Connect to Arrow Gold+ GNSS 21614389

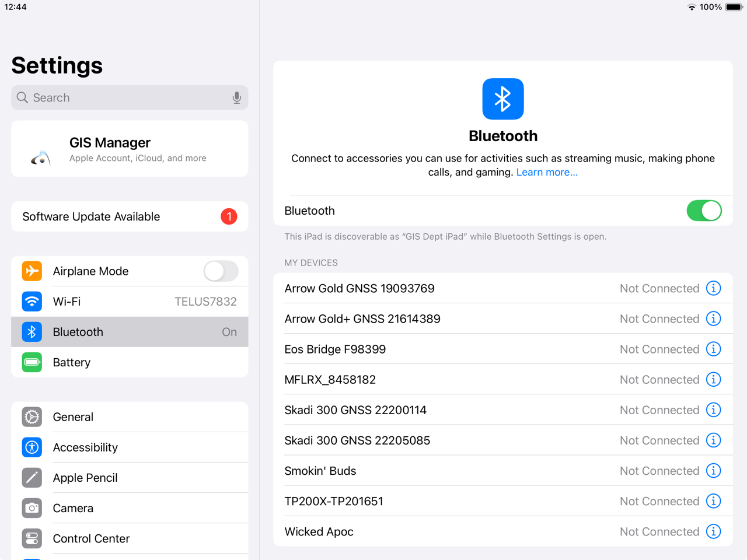tap(503, 318)
